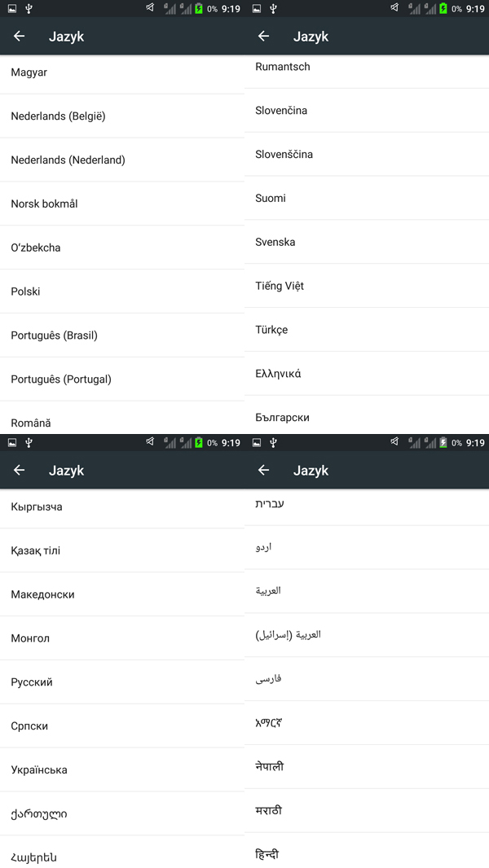Choose Русский as the language
The width and height of the screenshot is (489, 868).
tap(121, 682)
